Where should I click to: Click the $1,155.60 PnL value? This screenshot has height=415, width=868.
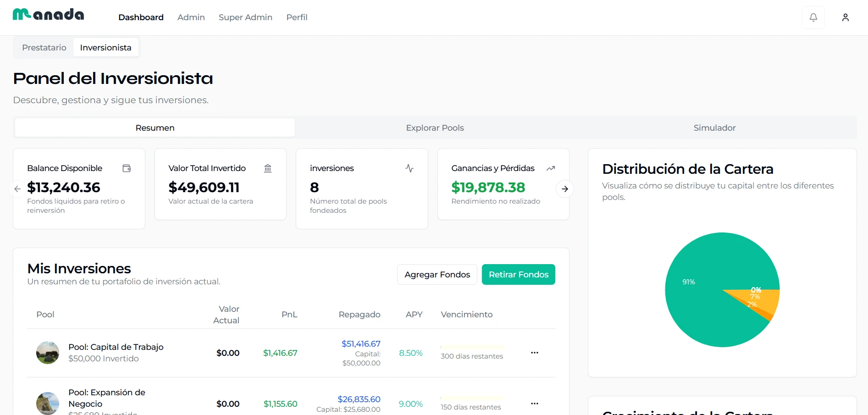[x=280, y=404]
